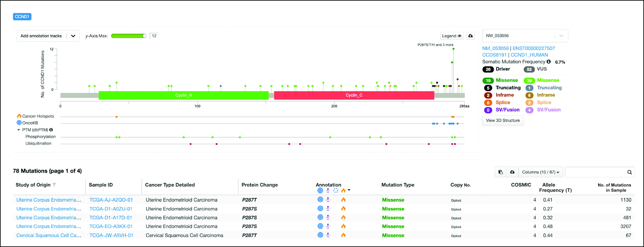Toggle the 26 Driver filter badge
Screen dimensions: 644x247
pos(488,69)
